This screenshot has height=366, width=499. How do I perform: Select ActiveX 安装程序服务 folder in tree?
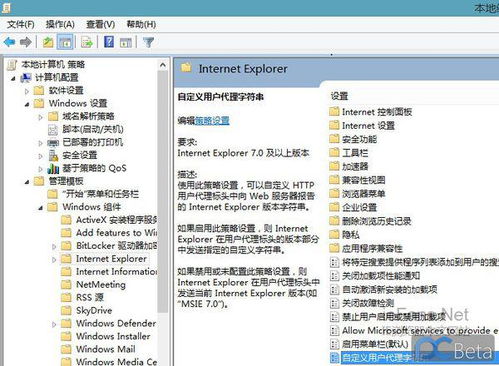click(109, 220)
